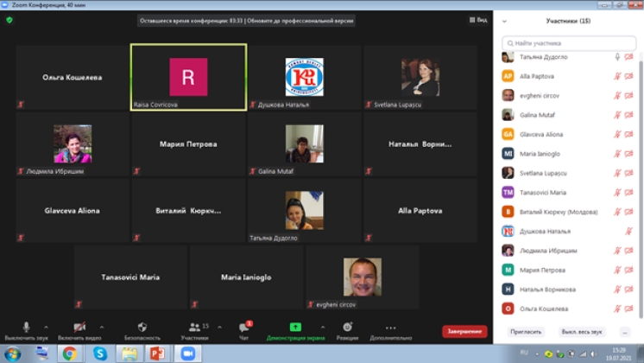Select Мария Петрова name in gallery

pyautogui.click(x=188, y=143)
